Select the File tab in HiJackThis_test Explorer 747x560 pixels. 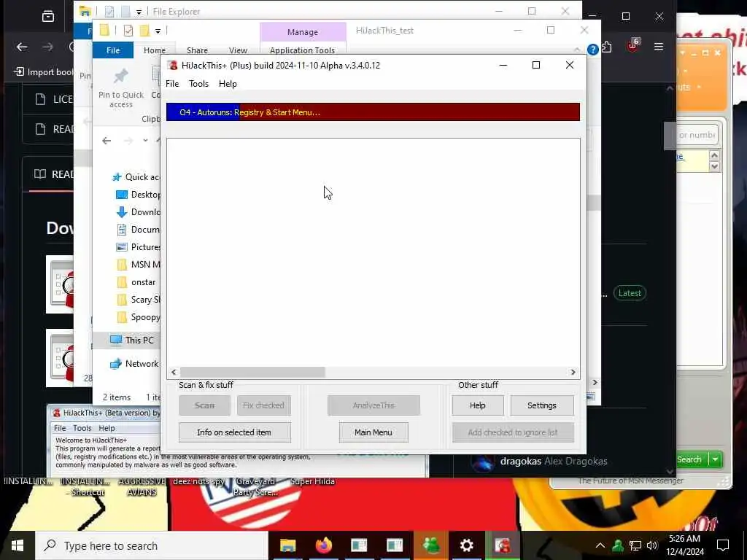pos(113,50)
